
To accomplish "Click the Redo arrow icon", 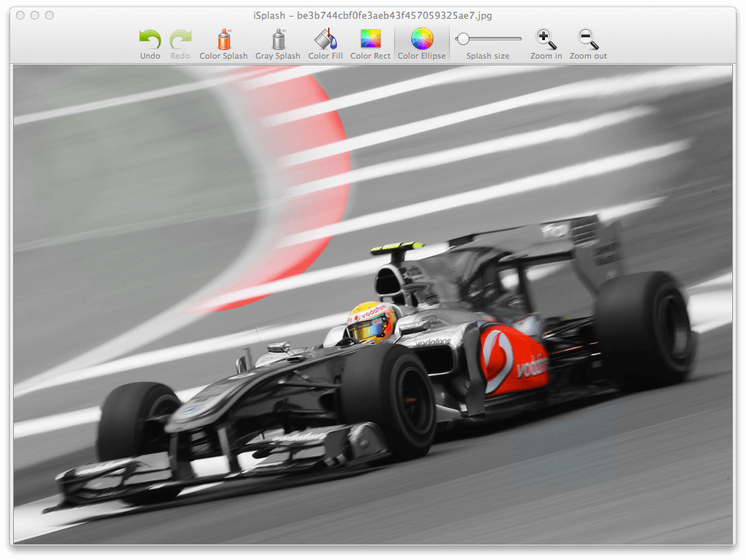I will (x=180, y=39).
